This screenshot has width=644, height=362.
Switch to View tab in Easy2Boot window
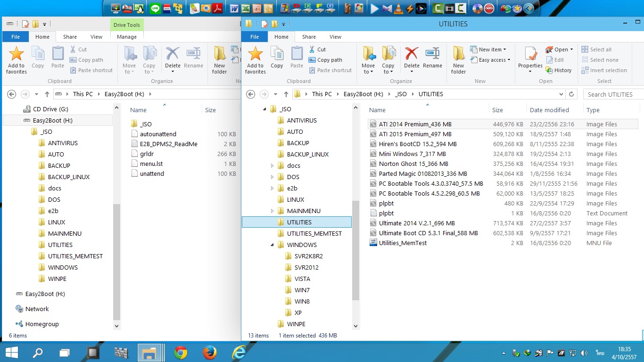pos(96,37)
